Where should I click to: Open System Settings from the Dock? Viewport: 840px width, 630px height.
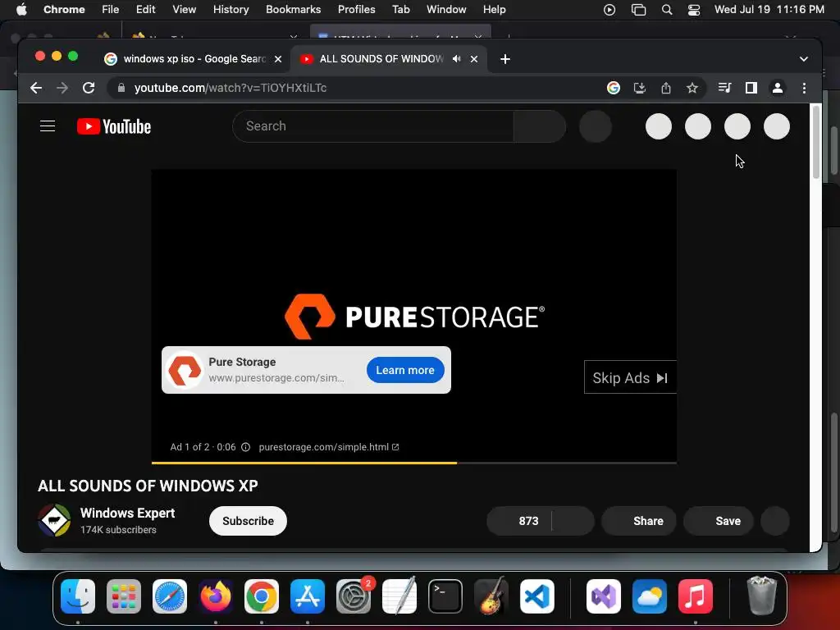354,596
